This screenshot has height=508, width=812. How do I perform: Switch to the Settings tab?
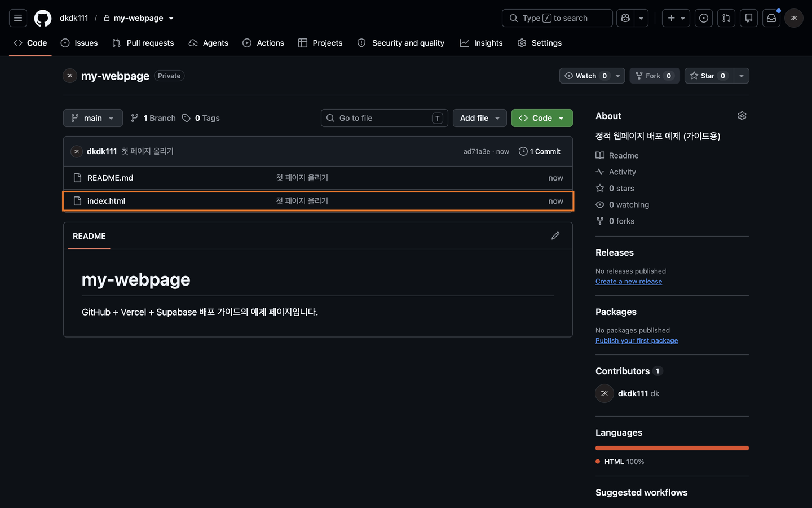[x=540, y=43]
